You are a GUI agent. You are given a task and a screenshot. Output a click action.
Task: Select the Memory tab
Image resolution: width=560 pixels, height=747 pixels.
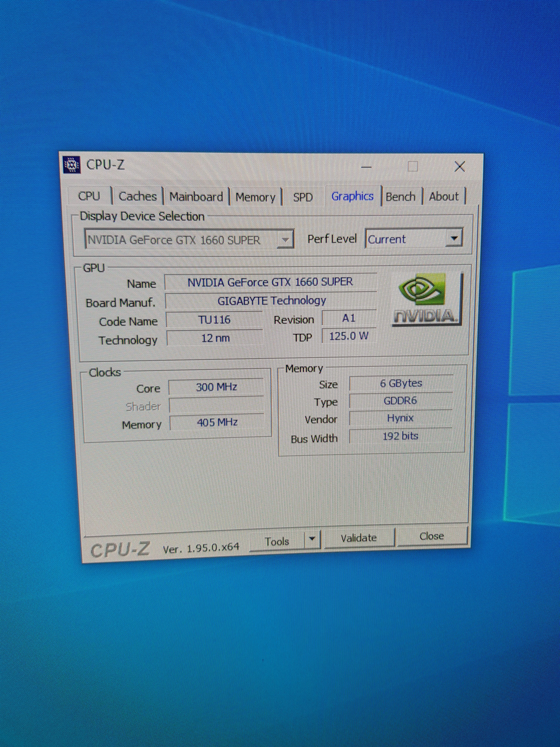tap(255, 197)
